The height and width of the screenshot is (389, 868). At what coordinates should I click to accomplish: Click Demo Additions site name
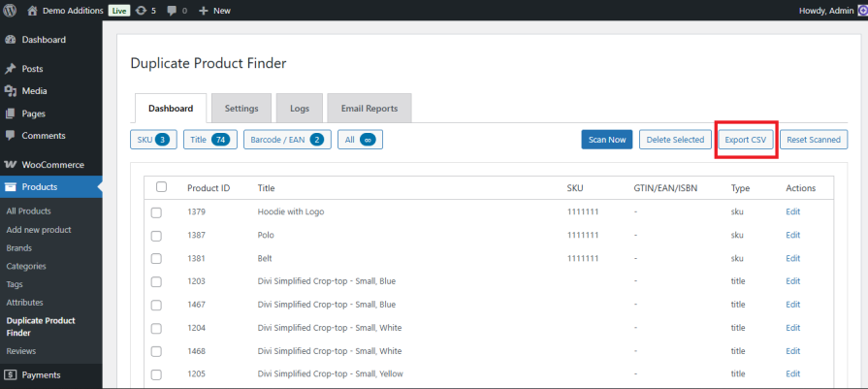pyautogui.click(x=73, y=11)
